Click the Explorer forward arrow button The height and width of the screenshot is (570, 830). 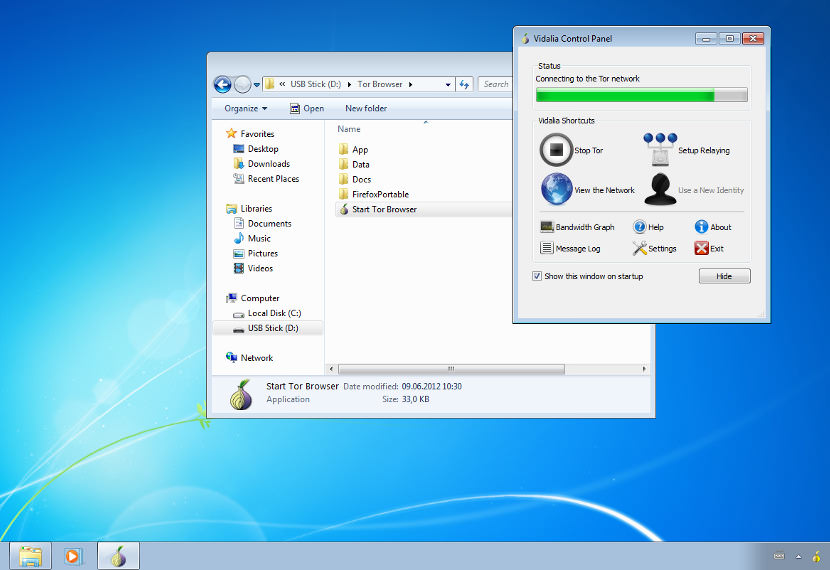point(242,84)
